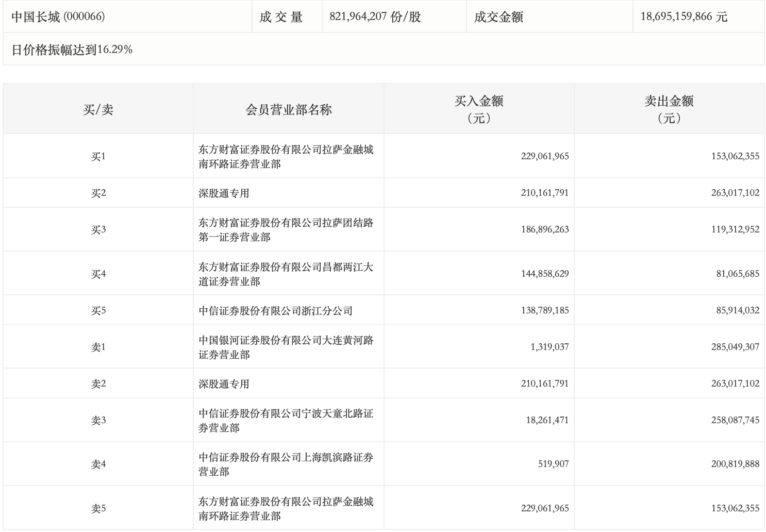Select the 821,964,207 份/股 volume value
766x532 pixels.
coord(375,17)
